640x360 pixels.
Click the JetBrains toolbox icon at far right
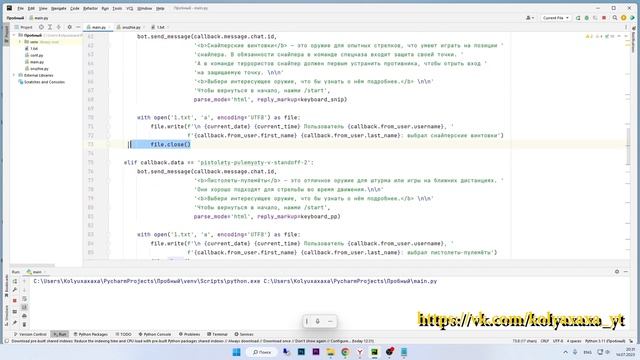coord(632,18)
